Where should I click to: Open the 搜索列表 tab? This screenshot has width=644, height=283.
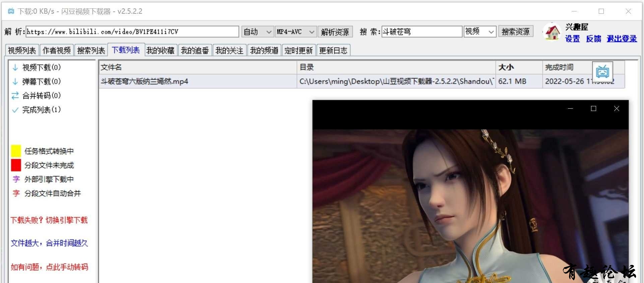(x=91, y=50)
